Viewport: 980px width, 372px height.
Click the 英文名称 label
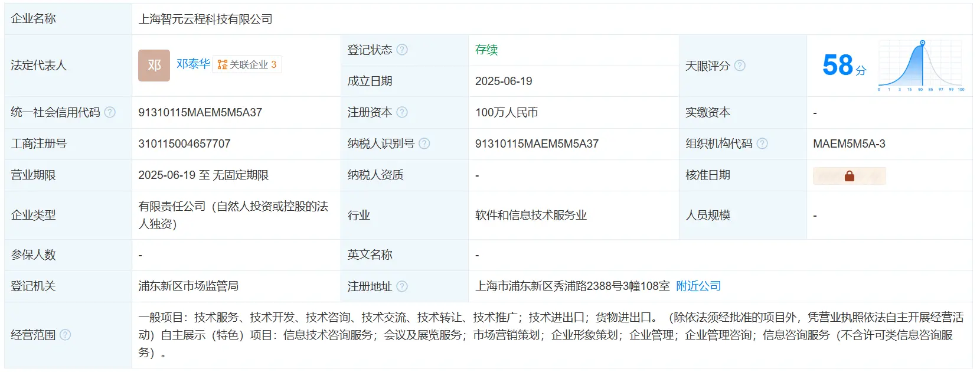point(370,255)
